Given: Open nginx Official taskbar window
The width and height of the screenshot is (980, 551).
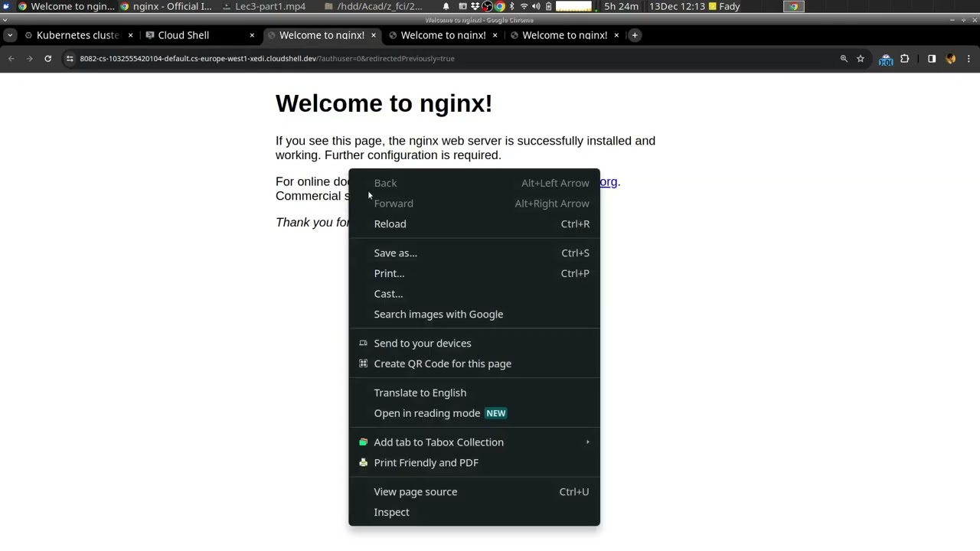Looking at the screenshot, I should [166, 6].
